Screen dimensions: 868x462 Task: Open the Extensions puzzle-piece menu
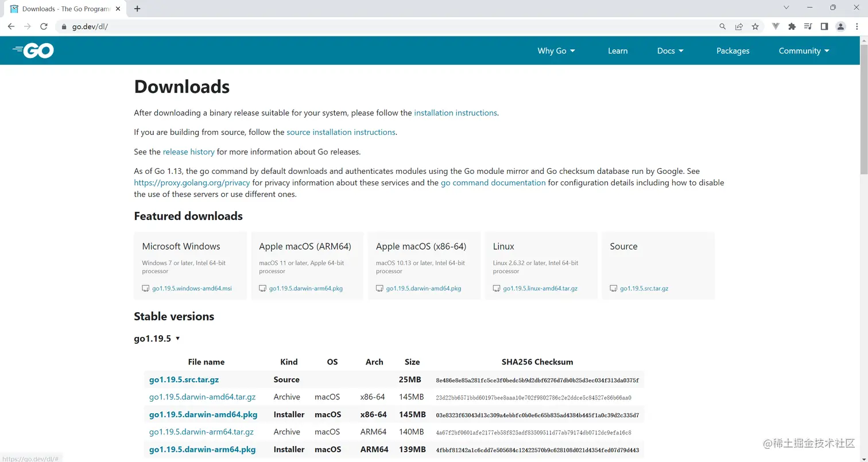[x=792, y=26]
